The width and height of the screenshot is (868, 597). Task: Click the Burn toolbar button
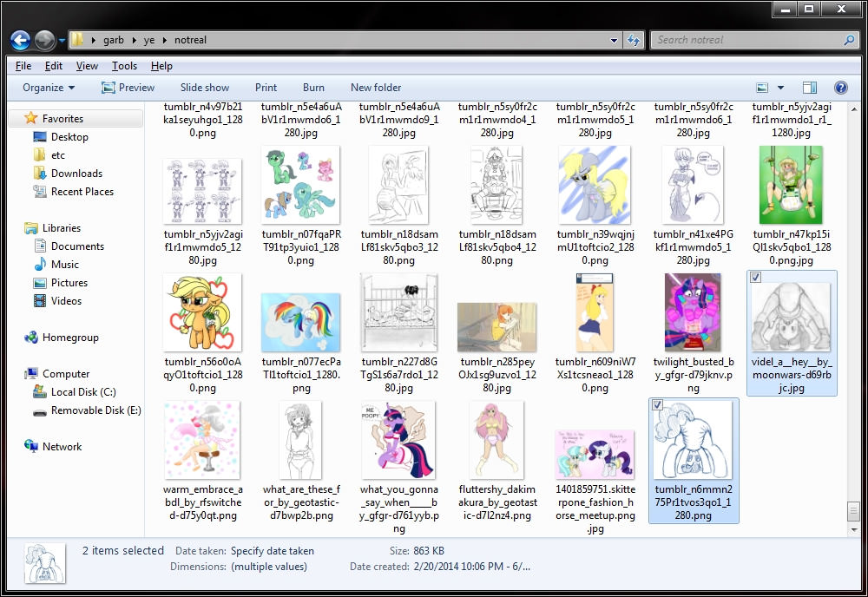[313, 88]
